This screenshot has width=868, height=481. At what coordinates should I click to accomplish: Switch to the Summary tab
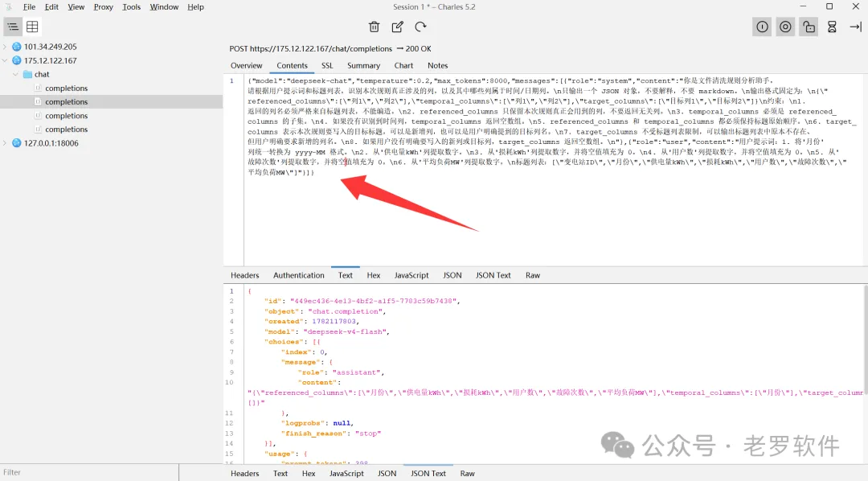(363, 65)
